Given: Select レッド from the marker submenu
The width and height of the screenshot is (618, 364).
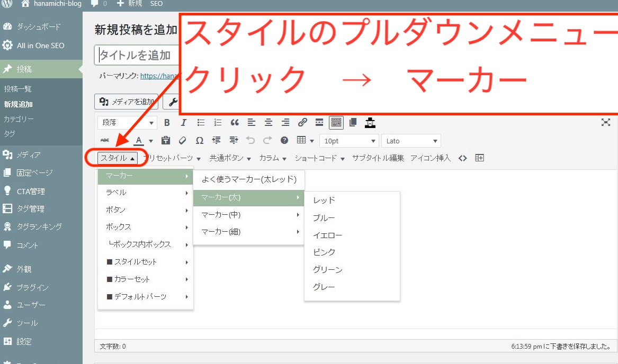Looking at the screenshot, I should [x=324, y=201].
